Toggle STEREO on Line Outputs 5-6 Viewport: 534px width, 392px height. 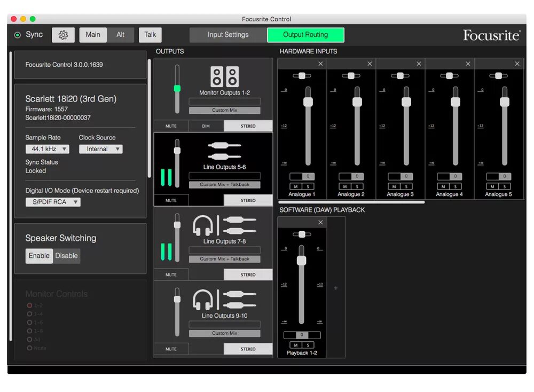click(x=248, y=200)
